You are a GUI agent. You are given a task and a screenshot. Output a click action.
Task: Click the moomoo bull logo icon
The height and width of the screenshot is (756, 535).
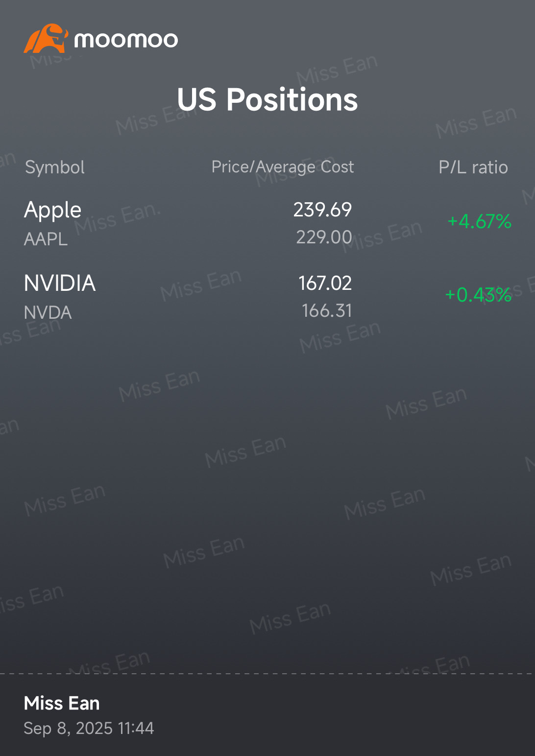(x=45, y=39)
